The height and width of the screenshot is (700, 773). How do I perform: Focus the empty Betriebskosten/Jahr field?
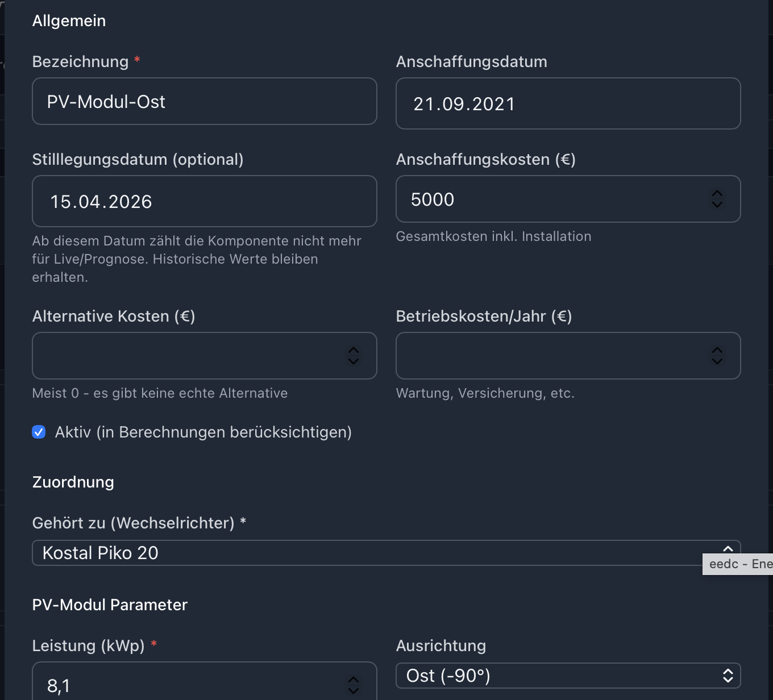pos(551,356)
